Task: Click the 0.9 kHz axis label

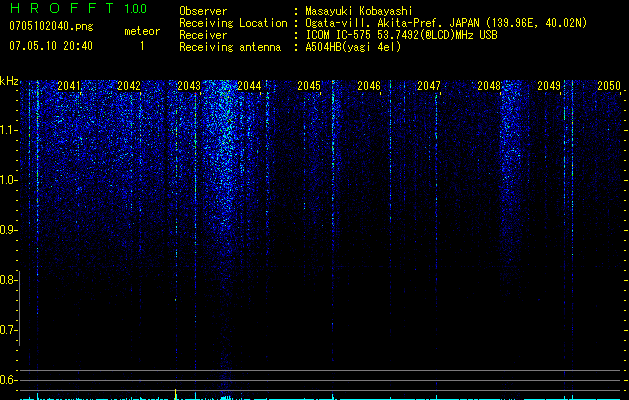Action: tap(8, 230)
